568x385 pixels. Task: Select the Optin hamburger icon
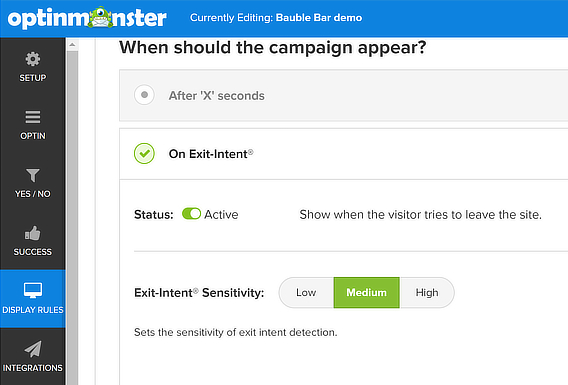point(33,117)
